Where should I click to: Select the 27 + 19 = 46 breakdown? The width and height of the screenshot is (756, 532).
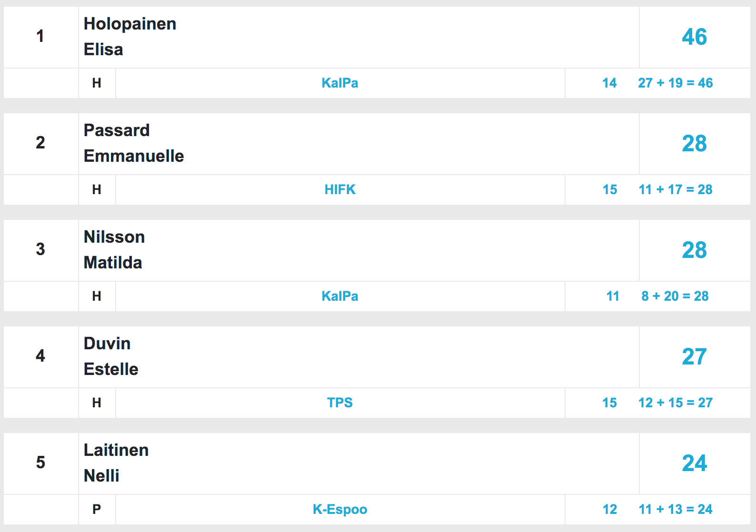(x=676, y=83)
